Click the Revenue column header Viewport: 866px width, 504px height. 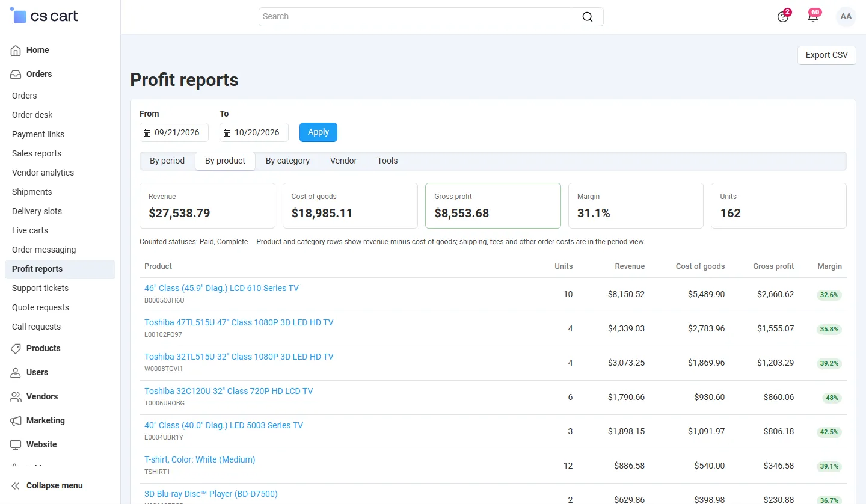(630, 266)
